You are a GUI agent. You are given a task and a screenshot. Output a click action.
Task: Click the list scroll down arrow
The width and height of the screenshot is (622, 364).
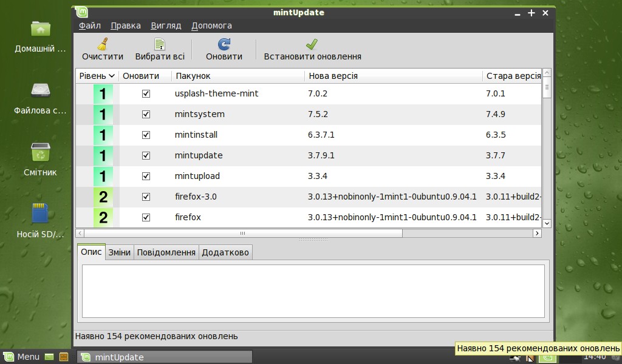(x=547, y=223)
